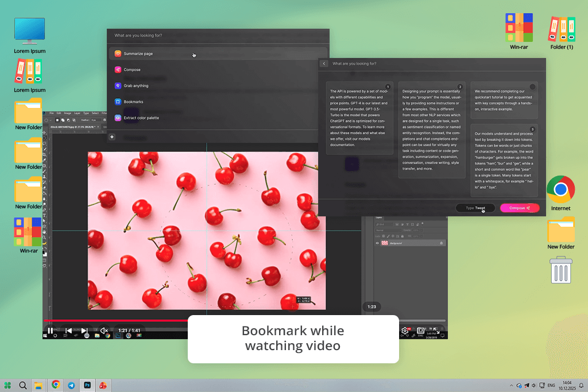Viewport: 588px width, 392px height.
Task: Select the Horizontal Type tool in Photoshop
Action: coord(44,215)
